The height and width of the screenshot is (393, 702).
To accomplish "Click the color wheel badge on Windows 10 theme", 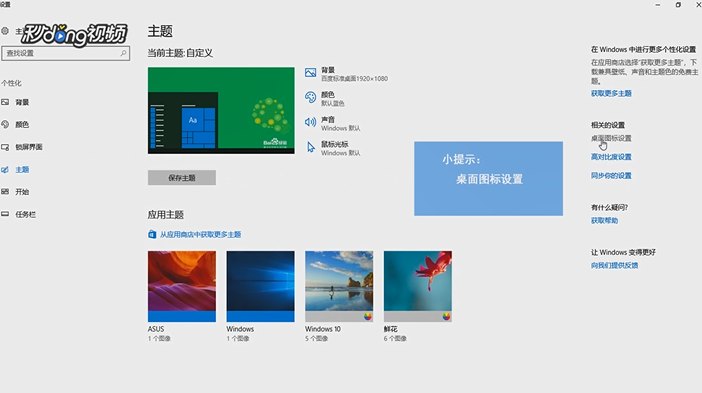I will point(368,316).
